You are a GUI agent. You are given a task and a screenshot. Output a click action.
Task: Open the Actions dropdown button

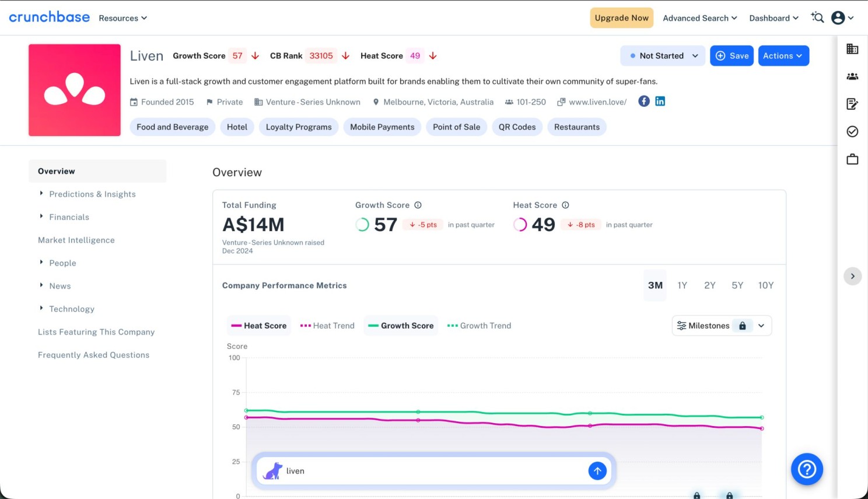pyautogui.click(x=783, y=56)
